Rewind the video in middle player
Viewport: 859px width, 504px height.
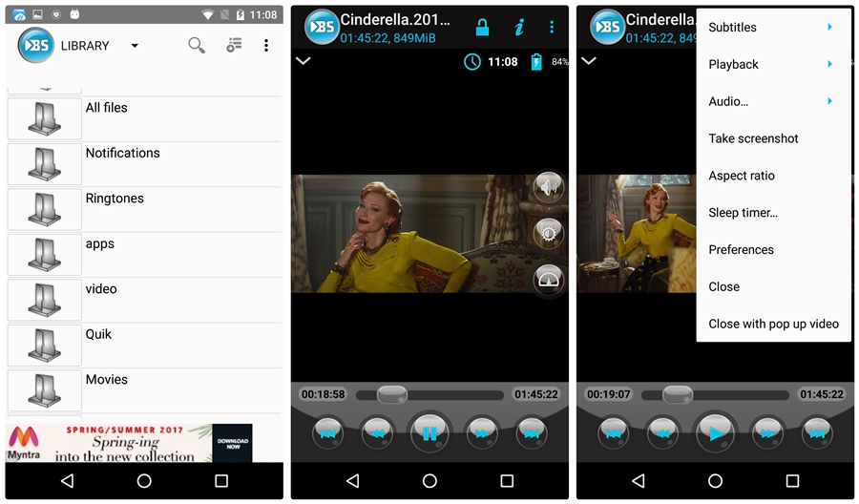[x=377, y=433]
